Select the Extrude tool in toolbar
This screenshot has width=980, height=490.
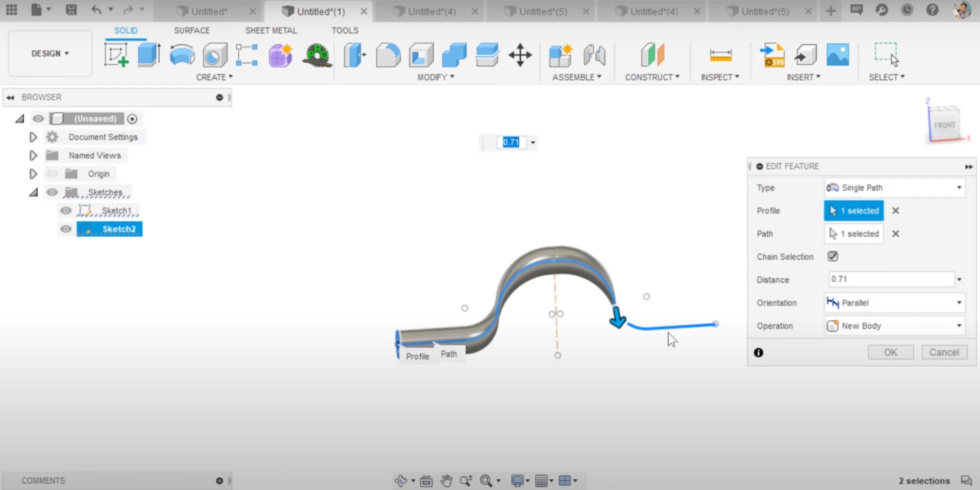(x=149, y=55)
